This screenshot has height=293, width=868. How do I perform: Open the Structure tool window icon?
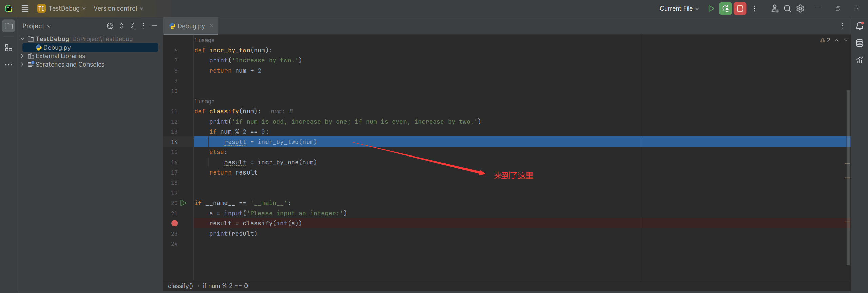coord(8,48)
